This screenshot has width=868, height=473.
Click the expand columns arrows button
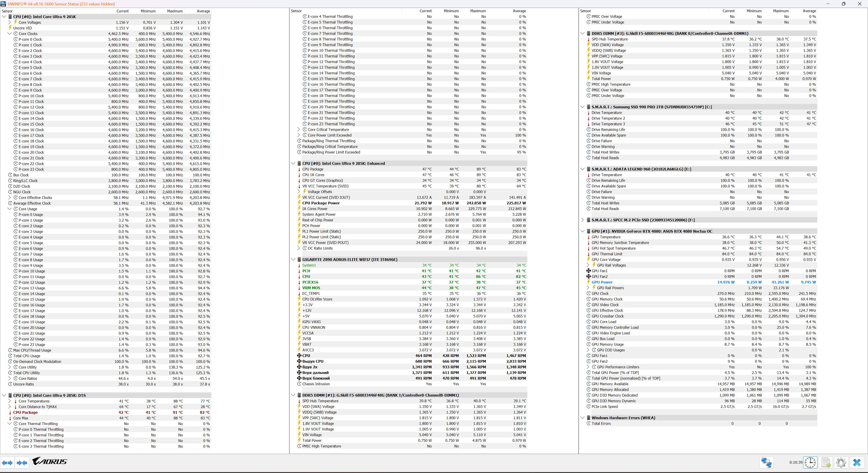tap(7, 463)
